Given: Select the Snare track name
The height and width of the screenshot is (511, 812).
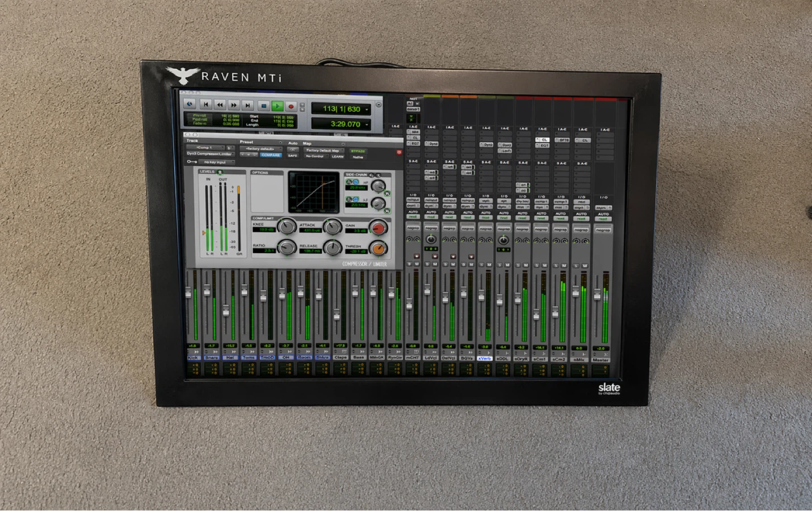Looking at the screenshot, I should click(211, 358).
